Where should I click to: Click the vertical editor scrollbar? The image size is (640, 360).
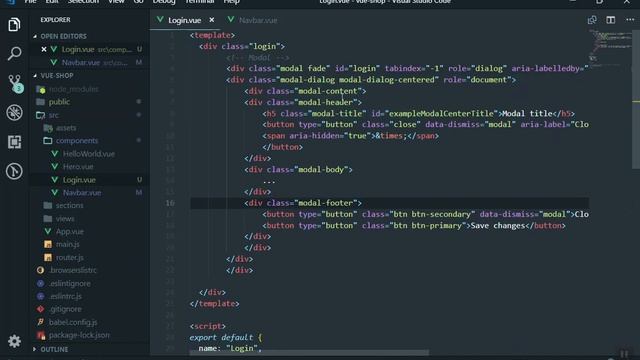click(636, 98)
